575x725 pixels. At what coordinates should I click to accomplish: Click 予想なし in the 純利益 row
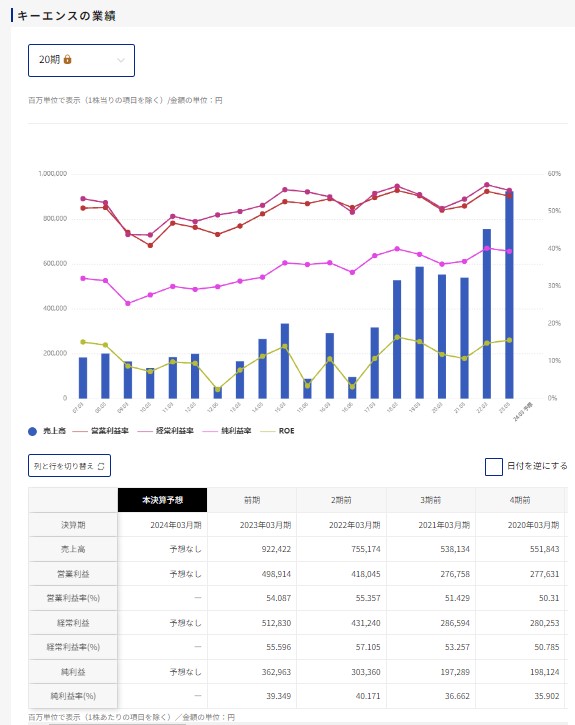pos(185,672)
